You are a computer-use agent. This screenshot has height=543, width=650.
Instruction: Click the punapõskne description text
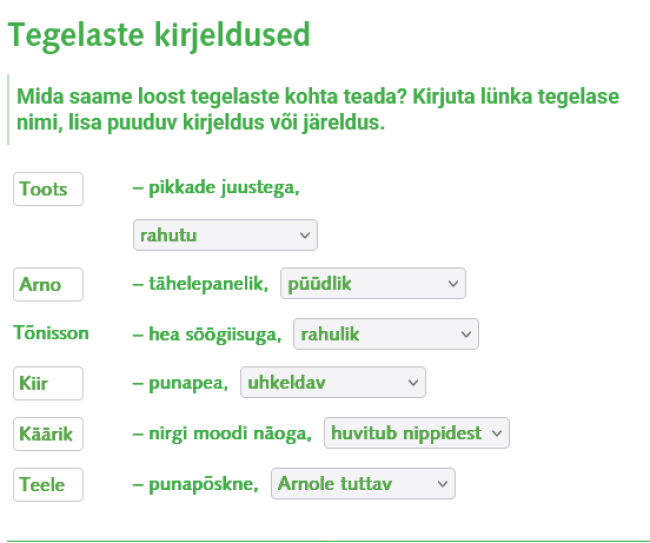[x=196, y=485]
